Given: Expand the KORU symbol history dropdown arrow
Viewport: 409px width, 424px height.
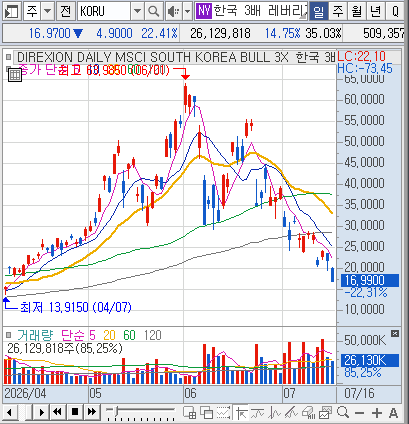Looking at the screenshot, I should pyautogui.click(x=137, y=11).
